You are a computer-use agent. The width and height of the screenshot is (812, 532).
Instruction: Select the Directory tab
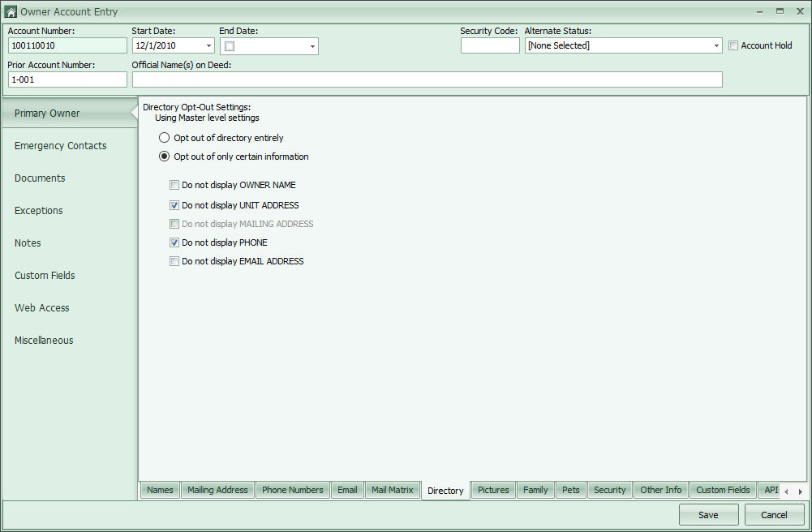[445, 490]
